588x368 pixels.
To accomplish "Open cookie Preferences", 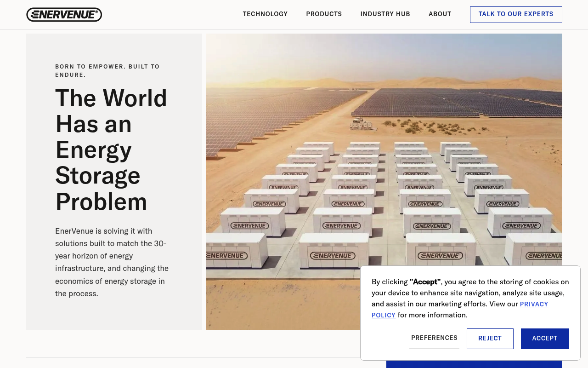I will tap(434, 338).
